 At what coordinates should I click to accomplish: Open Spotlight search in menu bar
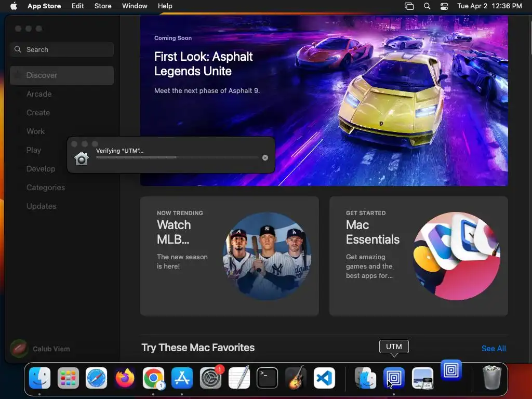pyautogui.click(x=427, y=6)
